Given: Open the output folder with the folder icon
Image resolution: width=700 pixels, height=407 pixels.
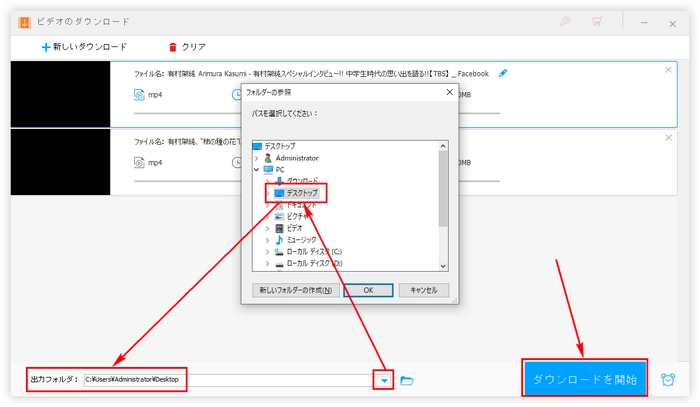Looking at the screenshot, I should click(x=407, y=380).
